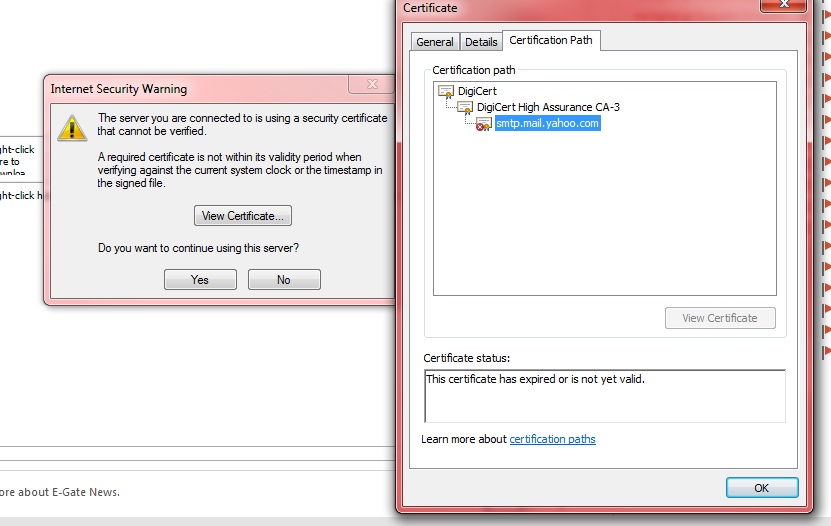Image resolution: width=831 pixels, height=526 pixels.
Task: Select smtp.mail.yahoo.com in the certification tree
Action: click(x=547, y=123)
